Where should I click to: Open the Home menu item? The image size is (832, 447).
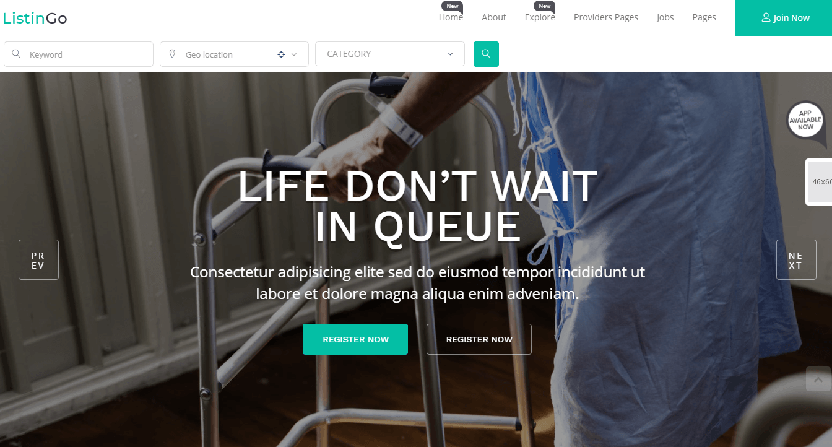[450, 17]
